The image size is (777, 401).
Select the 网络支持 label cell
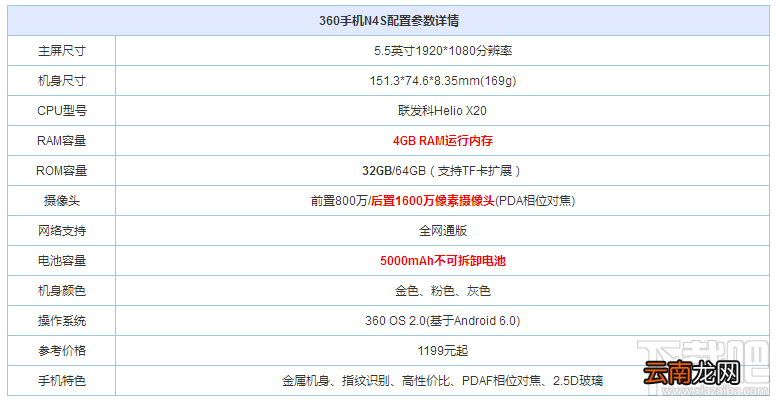[61, 230]
